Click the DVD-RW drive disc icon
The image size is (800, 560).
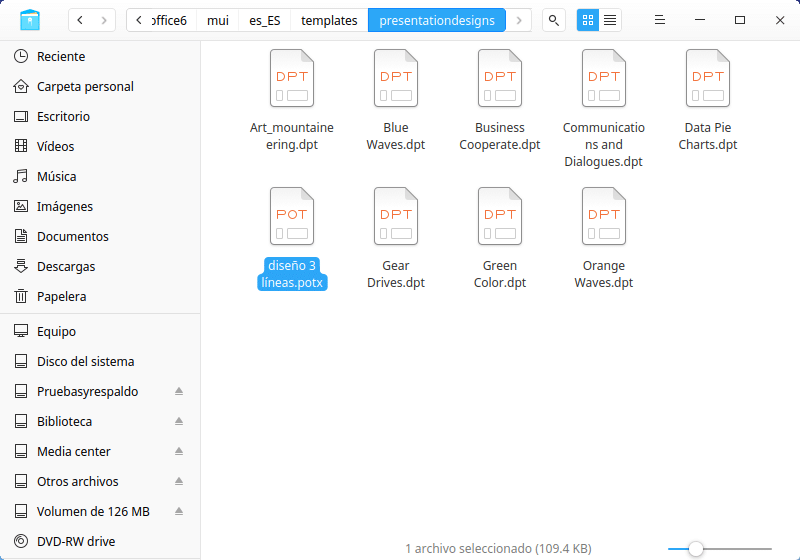click(21, 541)
